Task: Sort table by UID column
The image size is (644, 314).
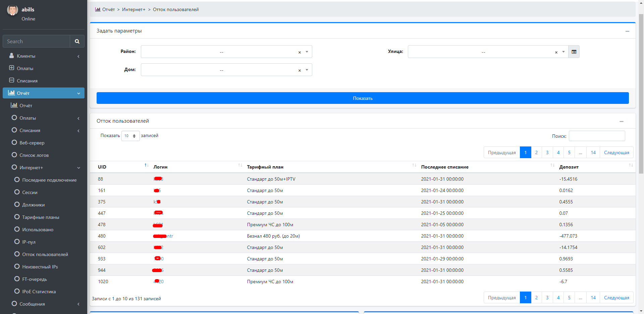Action: 120,167
